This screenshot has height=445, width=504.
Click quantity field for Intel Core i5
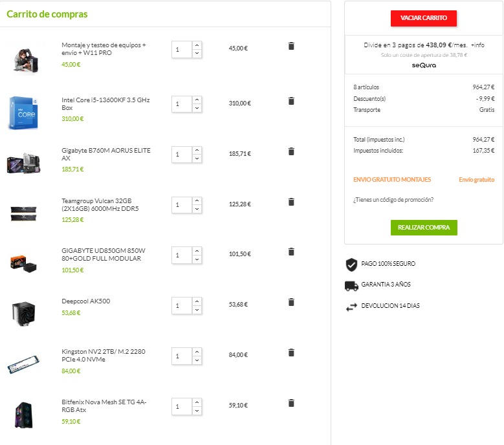(182, 104)
